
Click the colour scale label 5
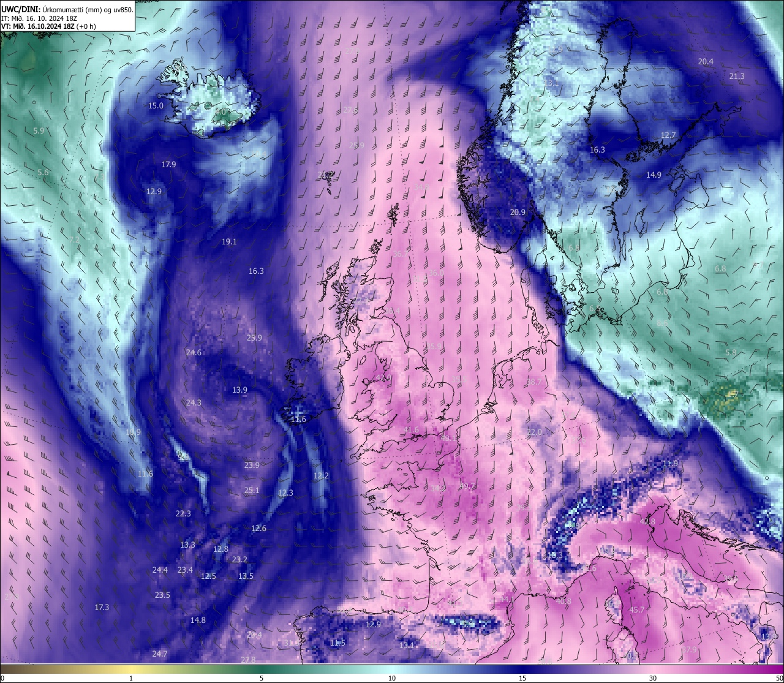(262, 678)
